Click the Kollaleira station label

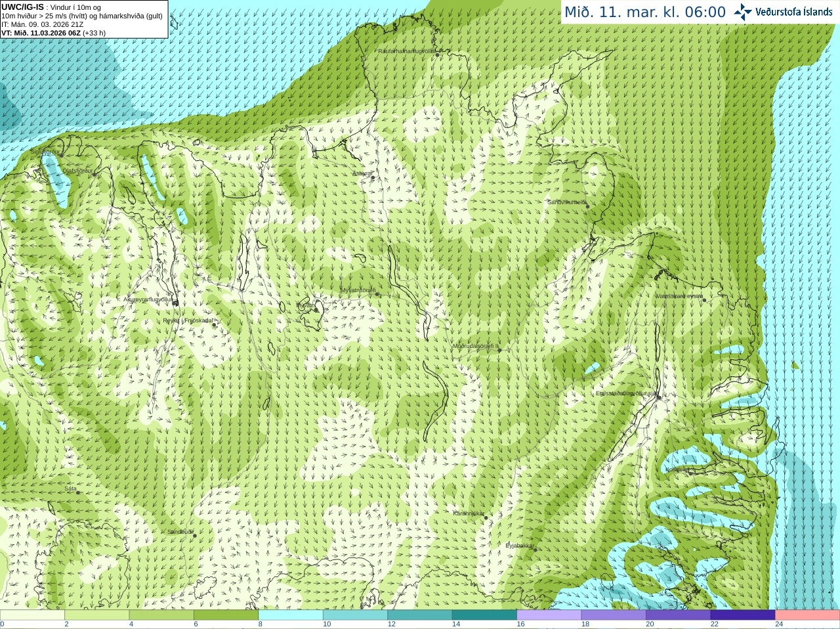[x=678, y=469]
